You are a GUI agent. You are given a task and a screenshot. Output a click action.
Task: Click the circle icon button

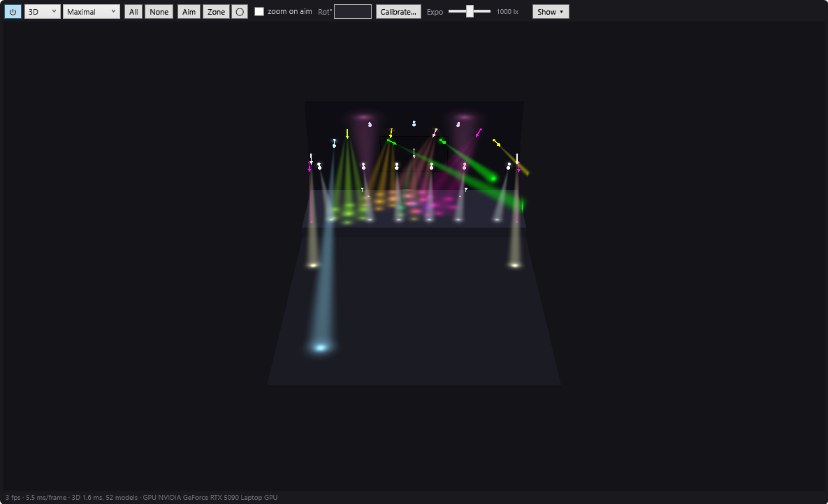pyautogui.click(x=240, y=12)
